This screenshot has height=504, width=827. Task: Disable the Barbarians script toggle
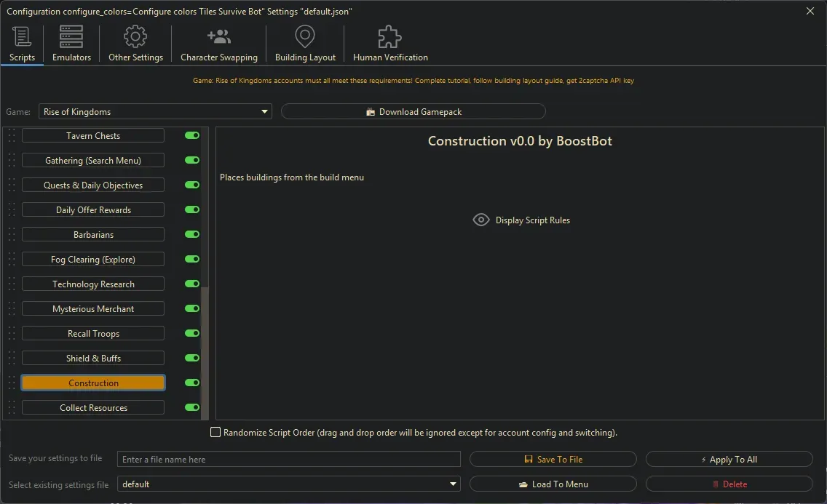point(191,234)
